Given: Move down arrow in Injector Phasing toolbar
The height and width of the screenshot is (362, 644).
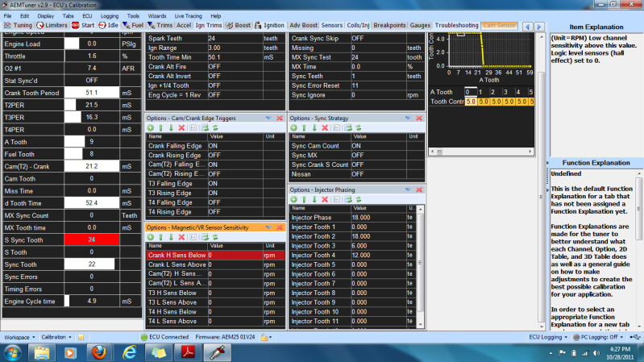Looking at the screenshot, I should (314, 199).
